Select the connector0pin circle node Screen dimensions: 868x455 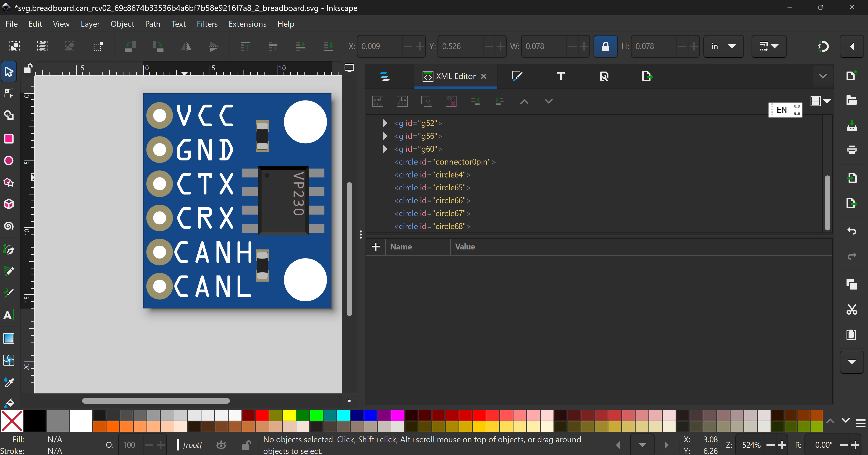(445, 162)
